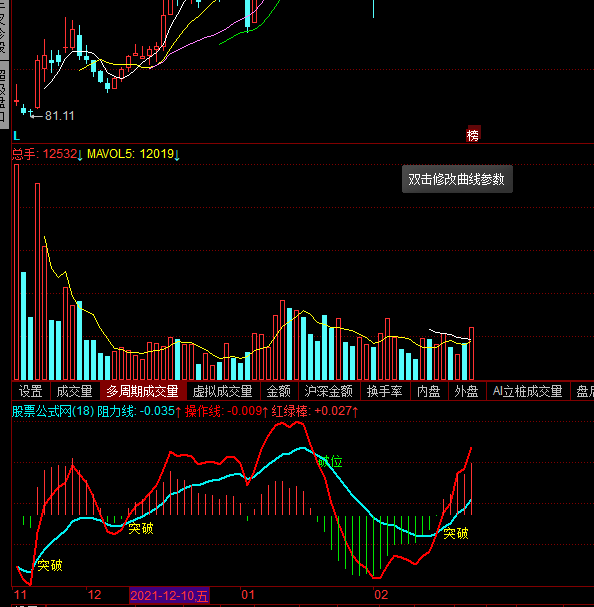The image size is (594, 607).
Task: Select the 多周期成交量 tab
Action: [143, 391]
